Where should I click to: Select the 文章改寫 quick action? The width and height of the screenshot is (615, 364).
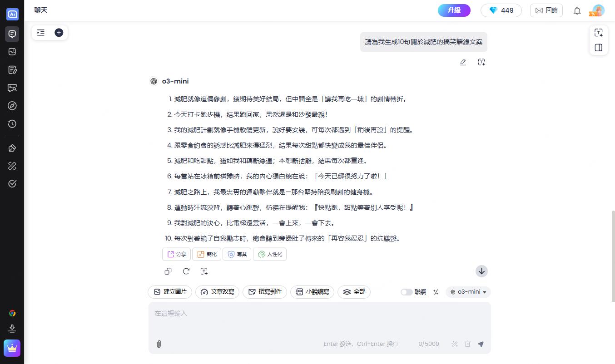click(x=218, y=292)
